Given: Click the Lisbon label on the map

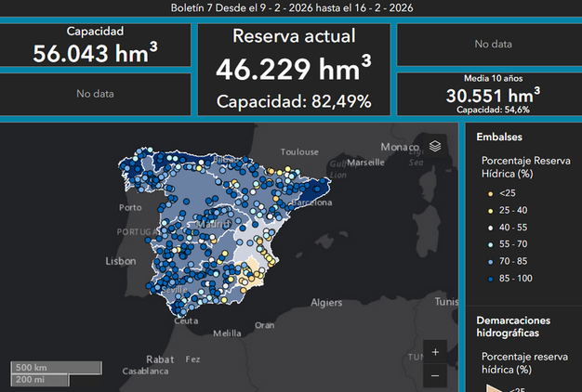Looking at the screenshot, I should (x=121, y=261).
